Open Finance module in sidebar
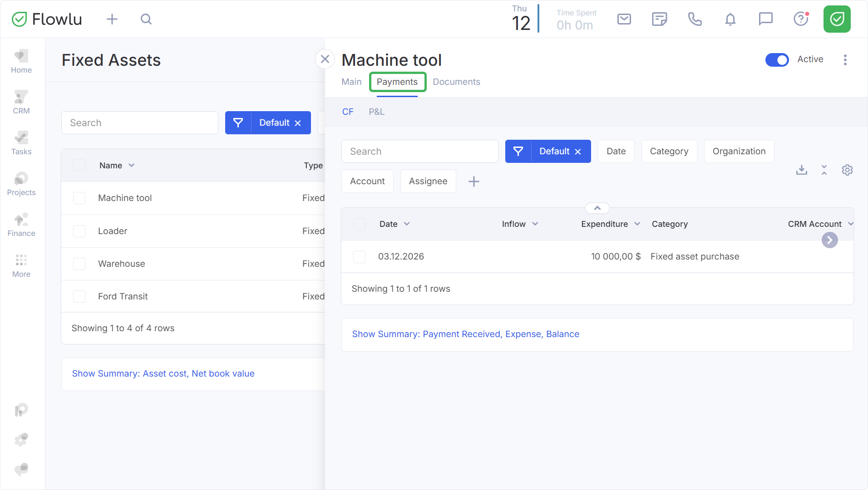868x490 pixels. 21,225
